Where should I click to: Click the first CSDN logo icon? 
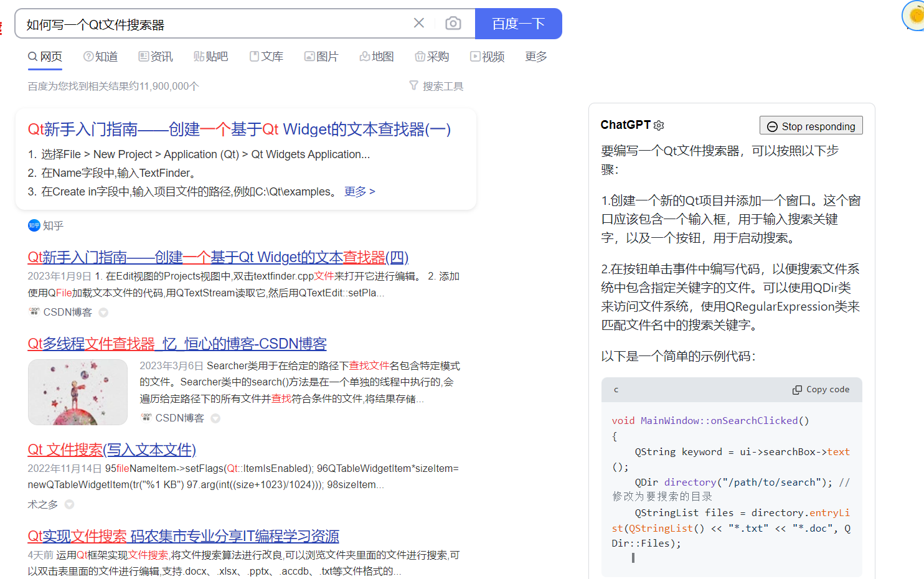pyautogui.click(x=34, y=311)
